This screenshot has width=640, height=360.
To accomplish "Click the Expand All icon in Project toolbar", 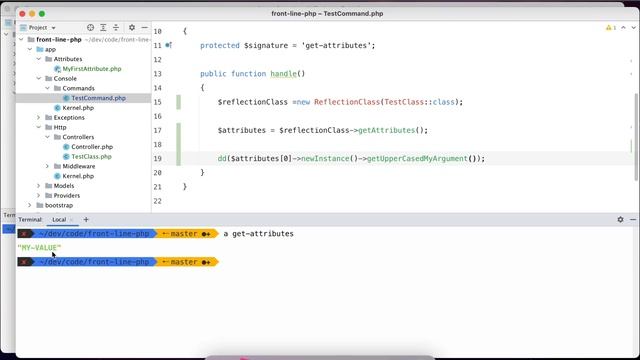I will pyautogui.click(x=103, y=27).
